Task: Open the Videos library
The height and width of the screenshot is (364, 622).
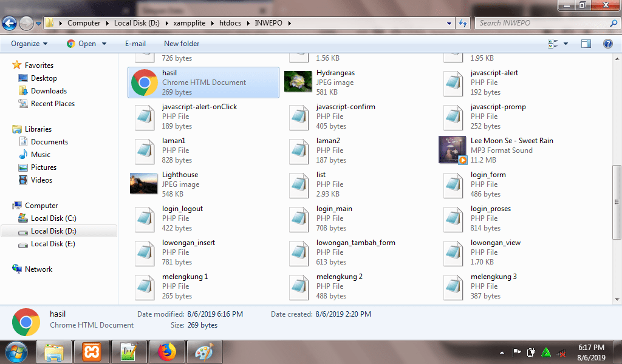Action: (41, 180)
